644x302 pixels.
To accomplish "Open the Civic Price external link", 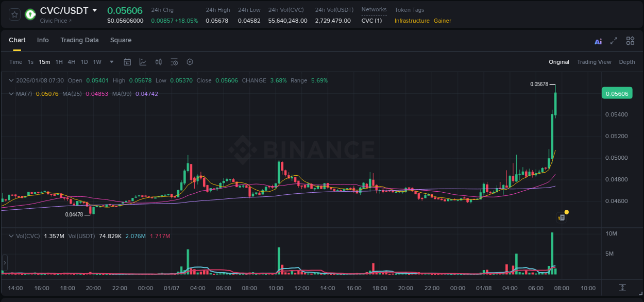I will [x=54, y=21].
